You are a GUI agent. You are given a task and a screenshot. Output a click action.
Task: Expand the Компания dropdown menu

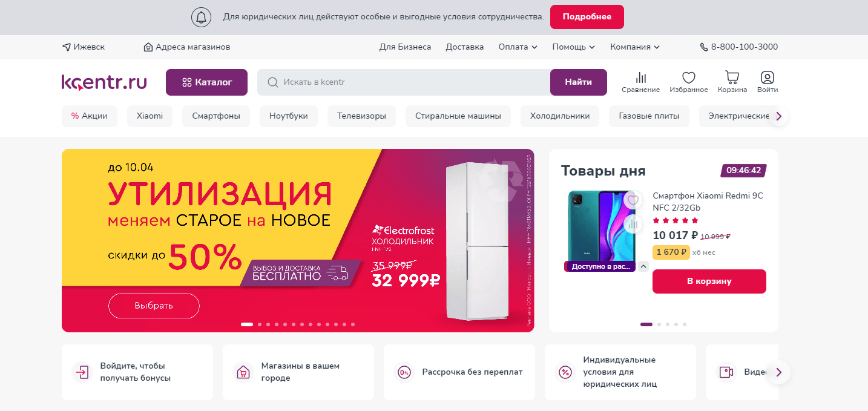click(x=634, y=47)
